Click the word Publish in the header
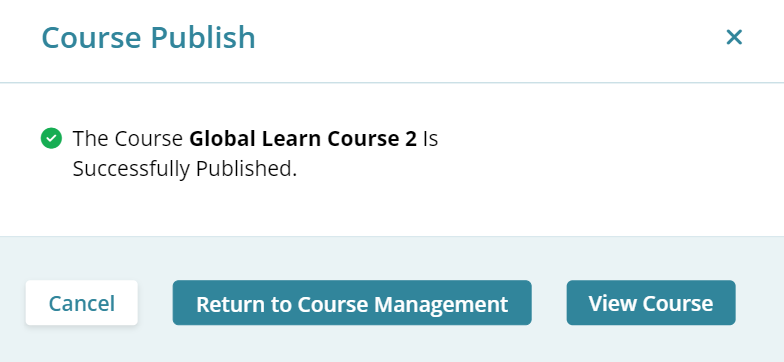Image resolution: width=784 pixels, height=362 pixels. [x=203, y=38]
